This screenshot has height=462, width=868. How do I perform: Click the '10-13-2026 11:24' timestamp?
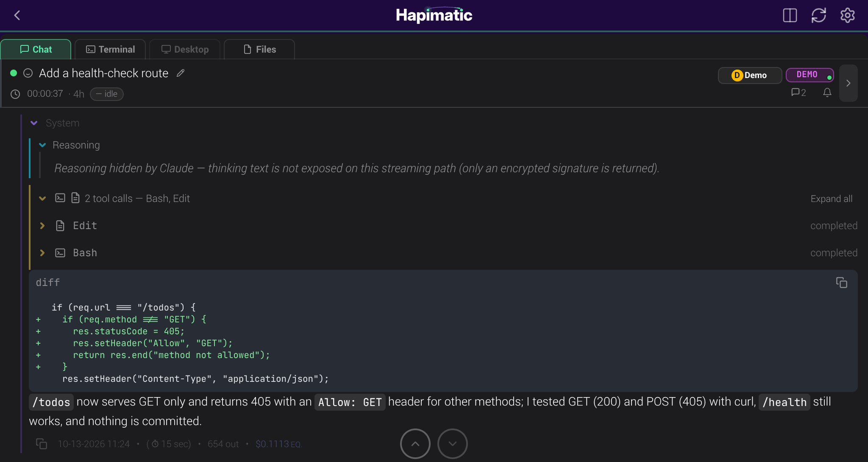(x=94, y=444)
